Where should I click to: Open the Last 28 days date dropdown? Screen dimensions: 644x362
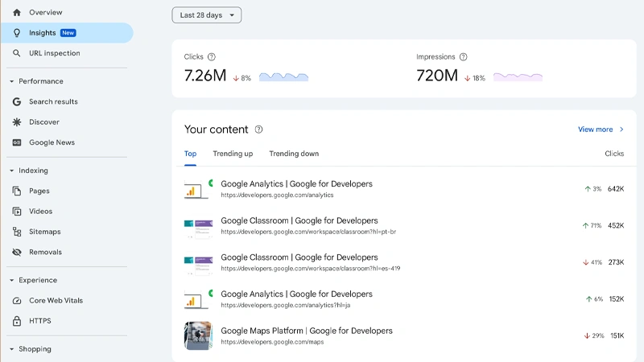(x=207, y=15)
